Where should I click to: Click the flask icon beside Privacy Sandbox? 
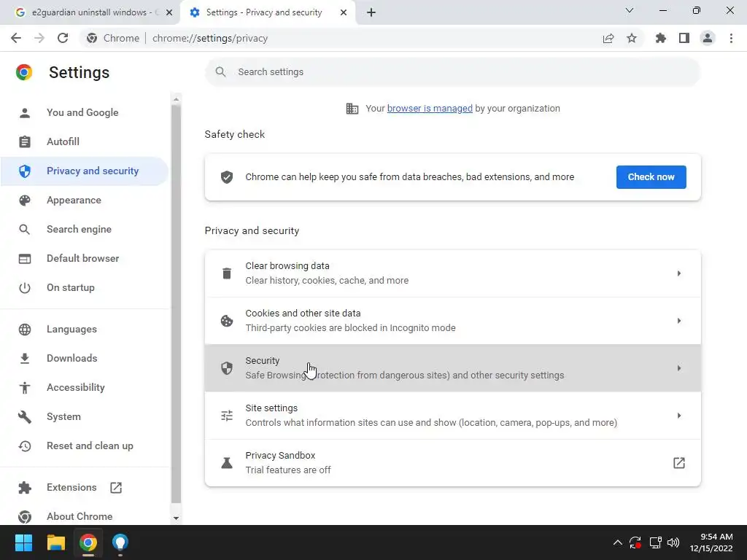pos(227,463)
